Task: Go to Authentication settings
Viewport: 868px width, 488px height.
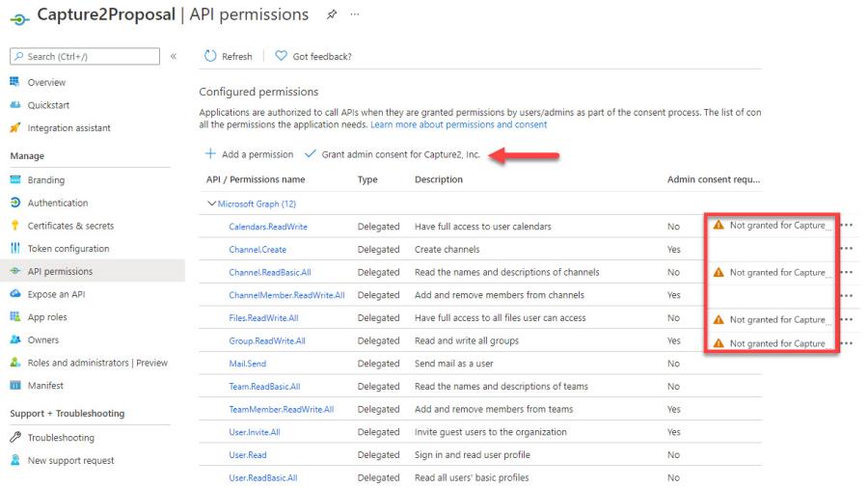Action: pos(58,203)
